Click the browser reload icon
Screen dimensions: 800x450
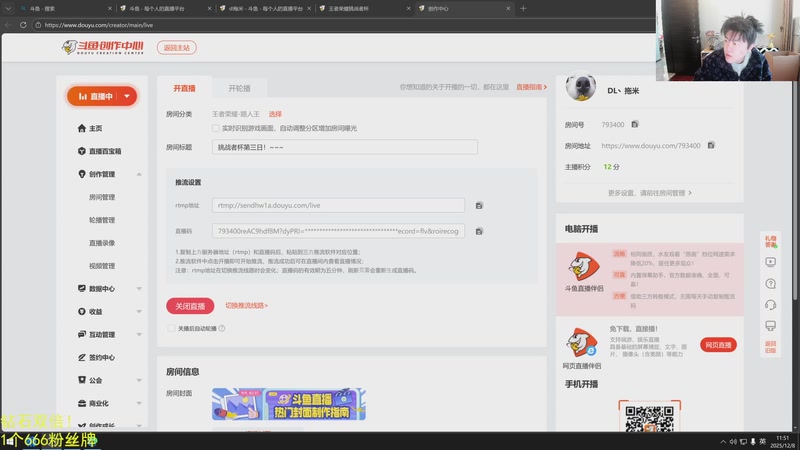[x=23, y=24]
